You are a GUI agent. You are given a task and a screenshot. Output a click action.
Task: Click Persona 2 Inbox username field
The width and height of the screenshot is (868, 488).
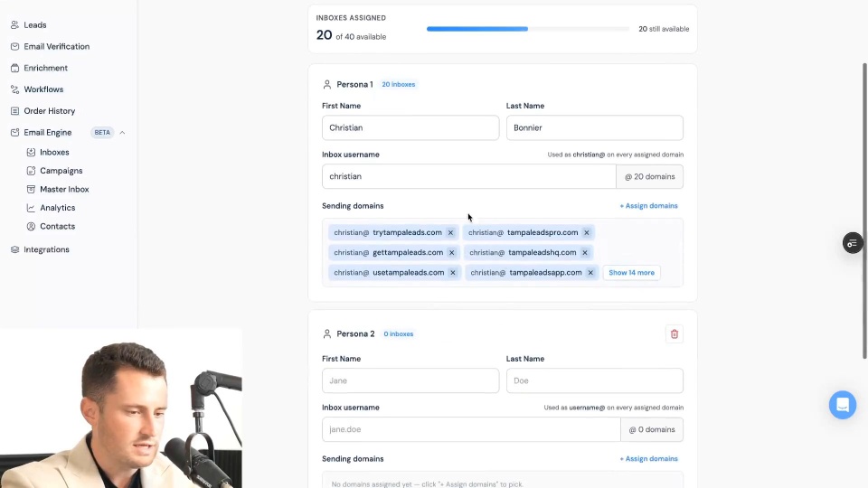point(471,429)
